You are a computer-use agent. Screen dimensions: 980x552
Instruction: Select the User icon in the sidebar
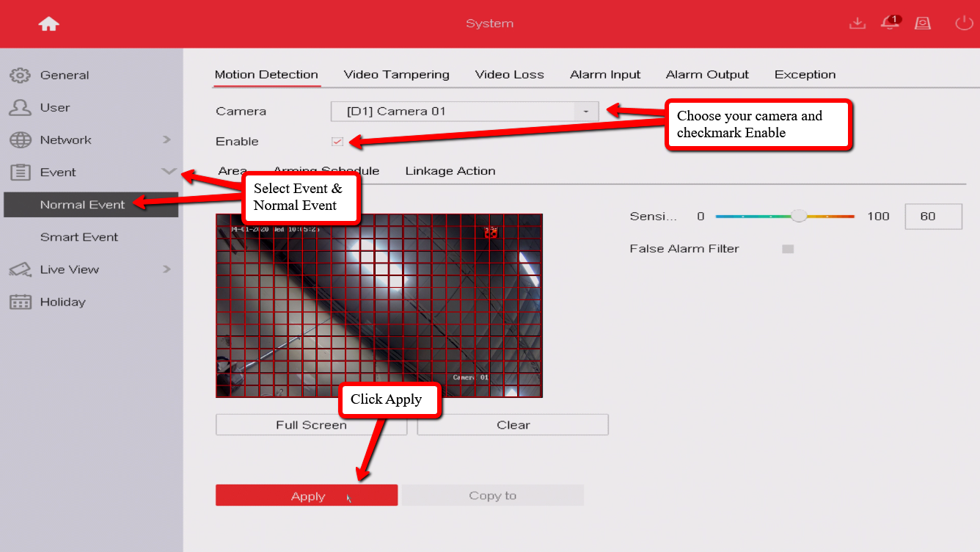(x=20, y=107)
